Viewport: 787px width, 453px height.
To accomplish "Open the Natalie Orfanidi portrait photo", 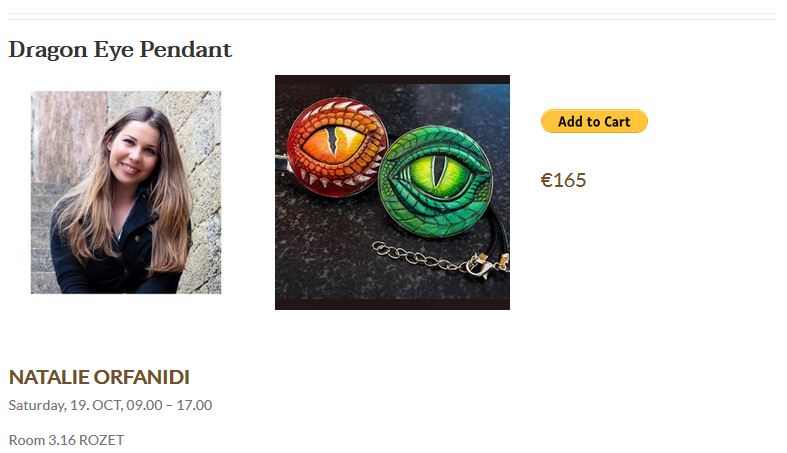I will 126,192.
